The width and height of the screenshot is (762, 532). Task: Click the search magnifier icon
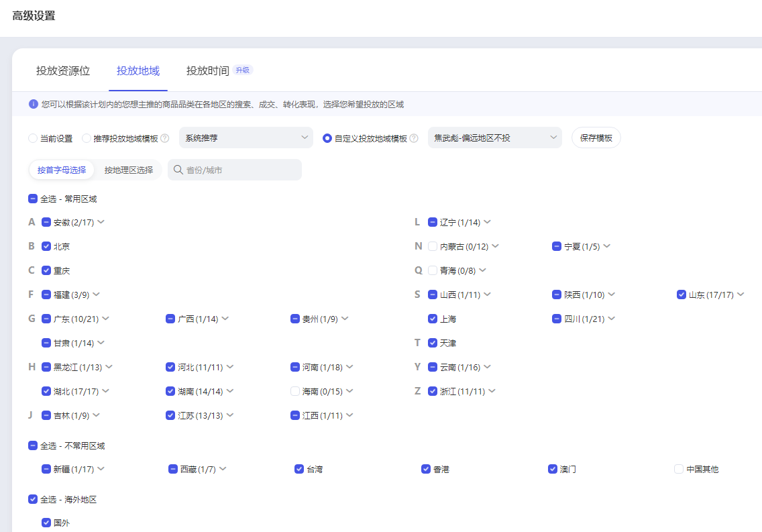click(x=178, y=170)
